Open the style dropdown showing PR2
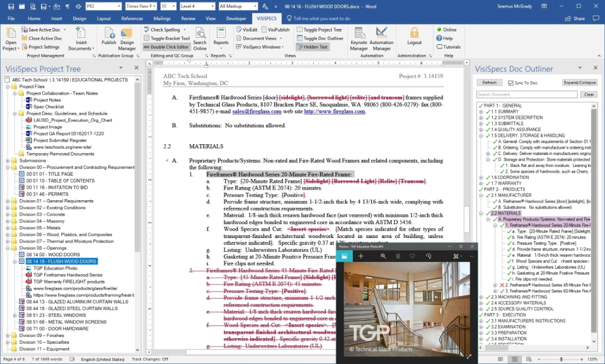This screenshot has height=364, width=605. click(x=103, y=6)
